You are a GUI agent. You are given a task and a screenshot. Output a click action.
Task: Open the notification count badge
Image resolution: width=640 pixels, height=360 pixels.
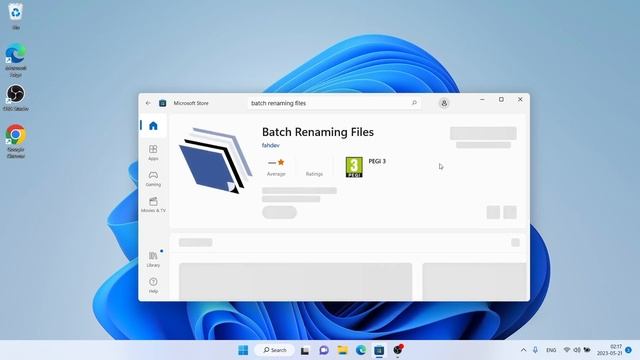pos(629,350)
